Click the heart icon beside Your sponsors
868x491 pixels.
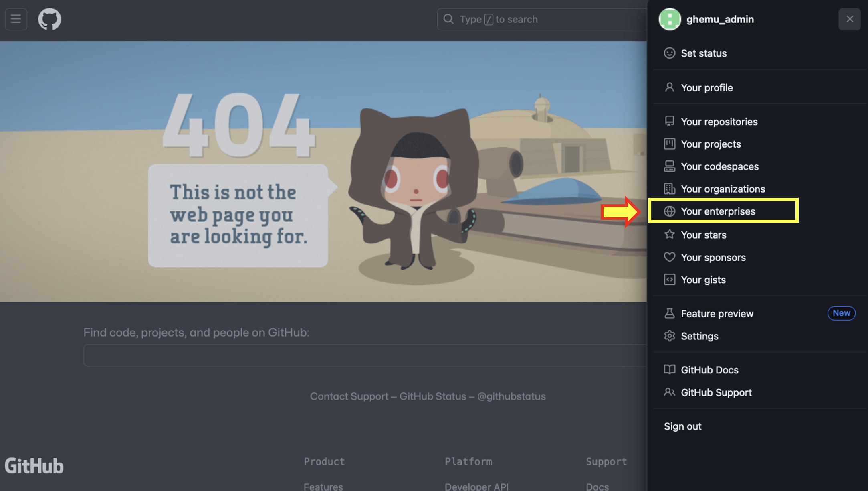pyautogui.click(x=669, y=257)
